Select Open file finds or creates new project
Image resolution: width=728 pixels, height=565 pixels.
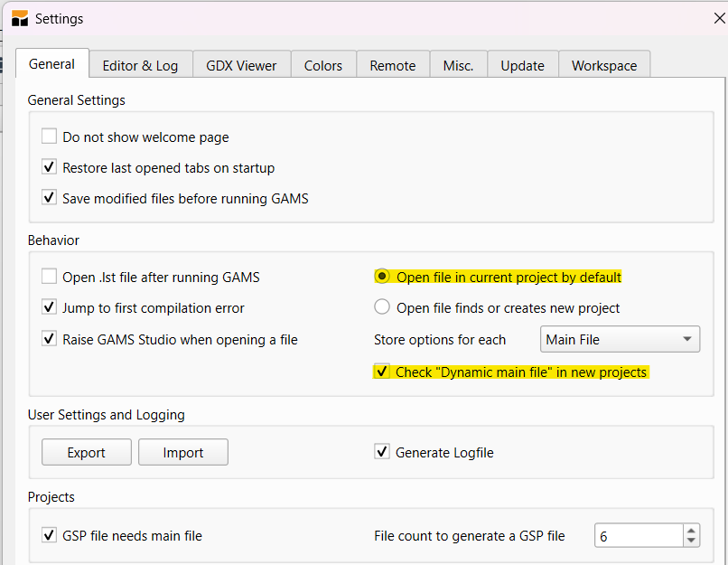point(382,308)
